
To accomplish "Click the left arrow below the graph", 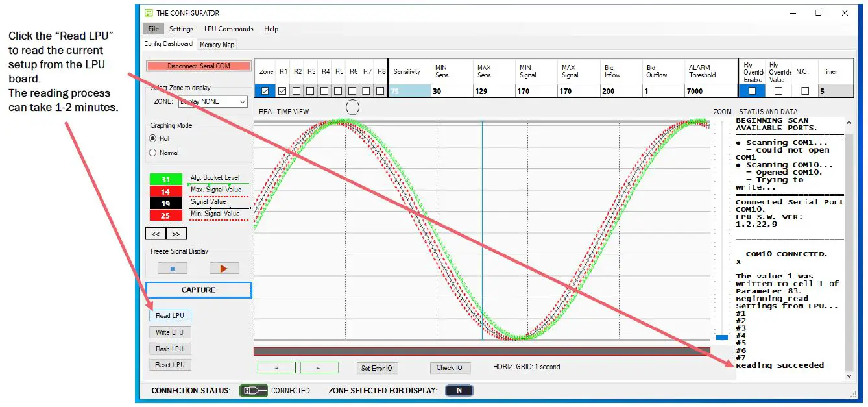I will pyautogui.click(x=276, y=367).
